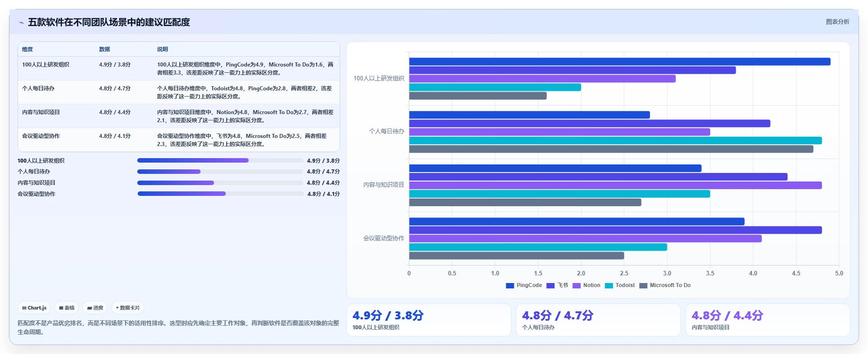The image size is (868, 354).
Task: Click Microsoft To Do bar for 内容与知识项目
Action: pyautogui.click(x=525, y=202)
